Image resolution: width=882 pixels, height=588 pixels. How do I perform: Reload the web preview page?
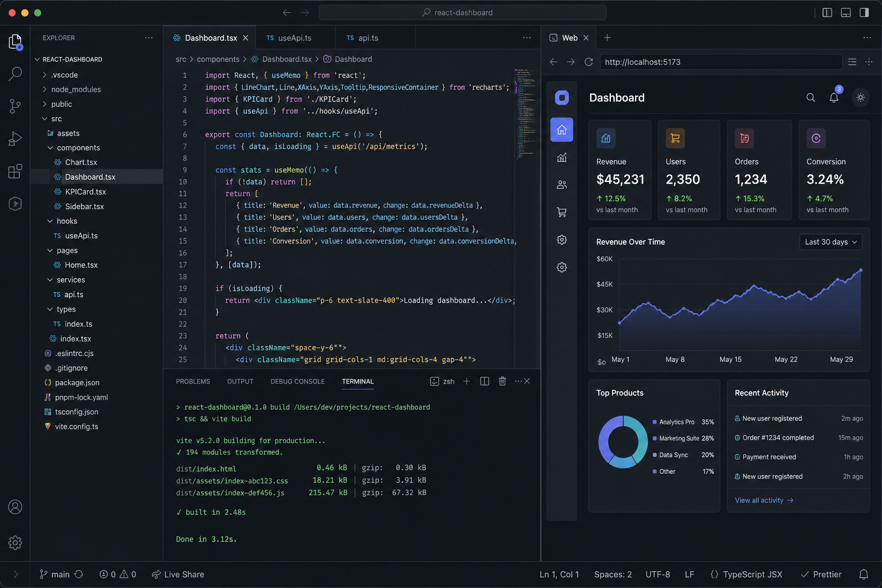coord(589,62)
